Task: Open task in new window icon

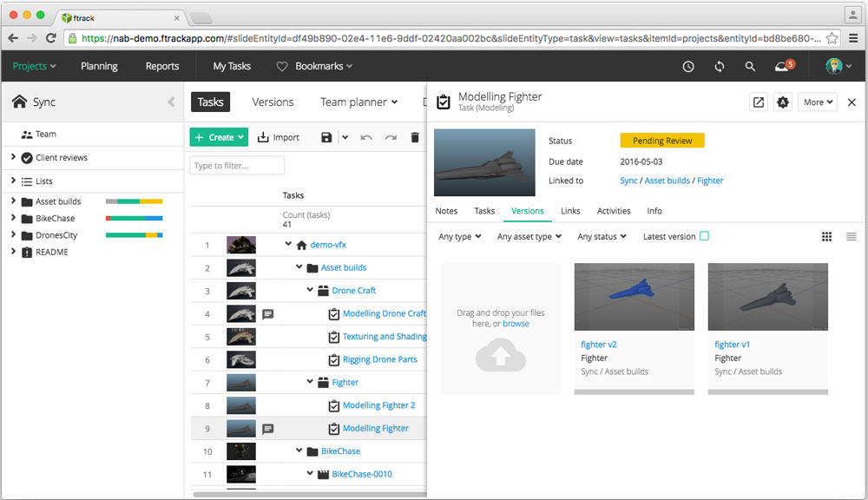Action: (759, 102)
